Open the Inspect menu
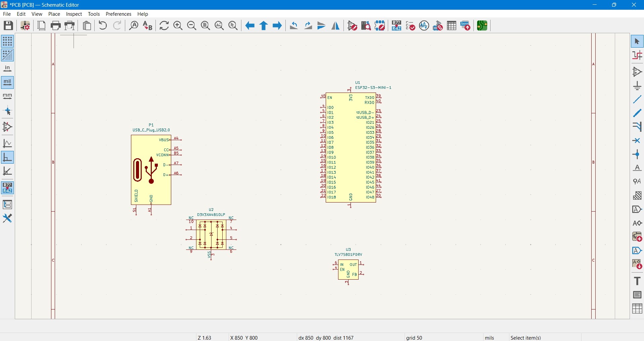Viewport: 644px width, 341px height. (74, 14)
